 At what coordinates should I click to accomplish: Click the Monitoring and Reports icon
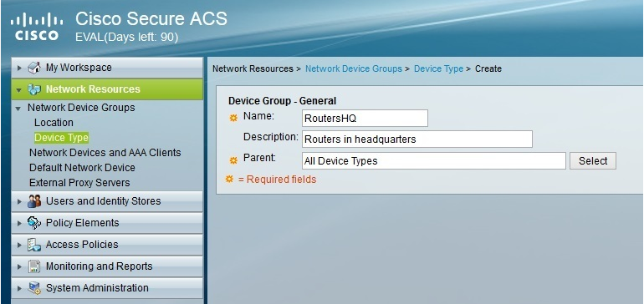pyautogui.click(x=34, y=266)
